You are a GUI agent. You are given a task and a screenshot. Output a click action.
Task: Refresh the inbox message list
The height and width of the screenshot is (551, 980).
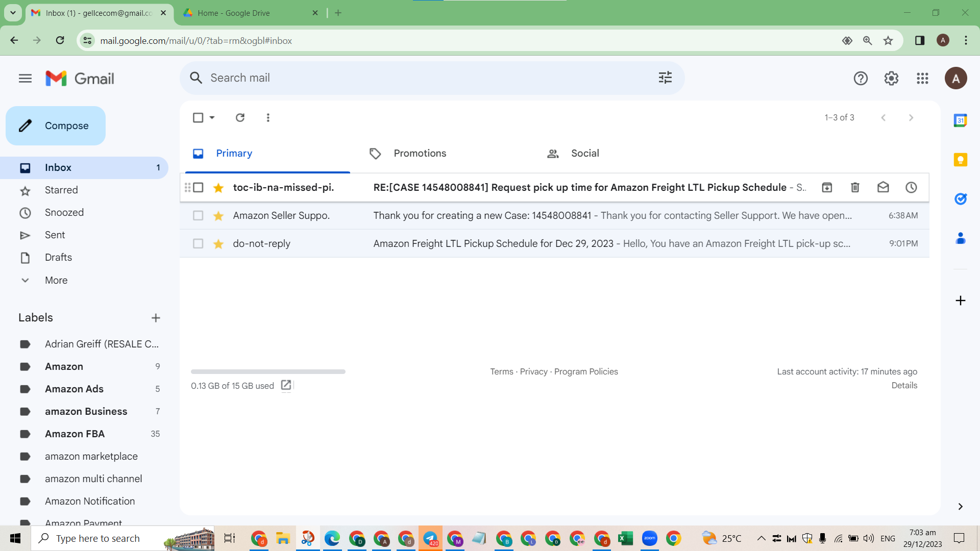pyautogui.click(x=240, y=117)
